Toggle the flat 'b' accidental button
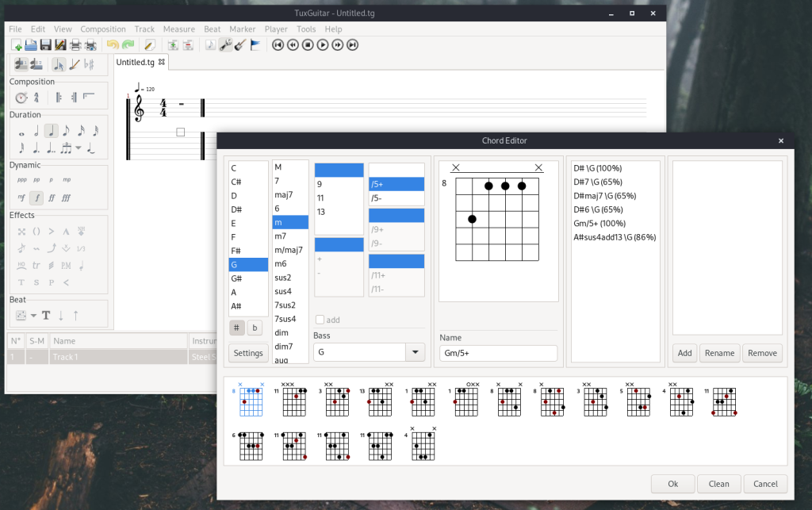The image size is (812, 510). point(255,328)
